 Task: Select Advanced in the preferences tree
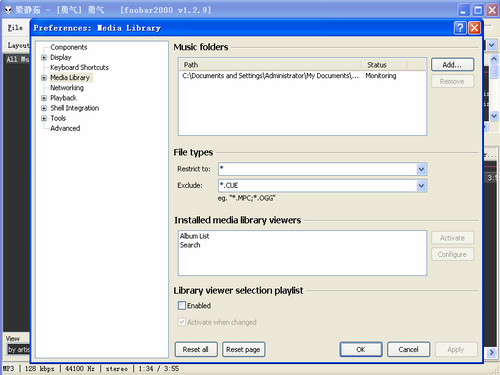tap(65, 128)
